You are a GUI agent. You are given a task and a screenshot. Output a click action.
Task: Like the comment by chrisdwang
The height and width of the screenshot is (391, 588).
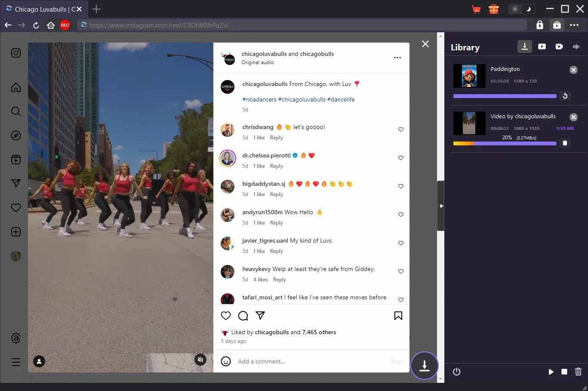[401, 129]
